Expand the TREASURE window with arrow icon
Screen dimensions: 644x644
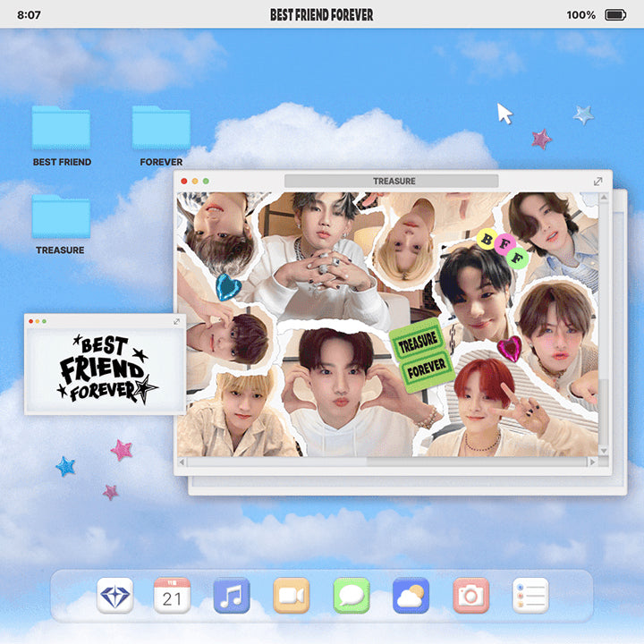coord(598,181)
